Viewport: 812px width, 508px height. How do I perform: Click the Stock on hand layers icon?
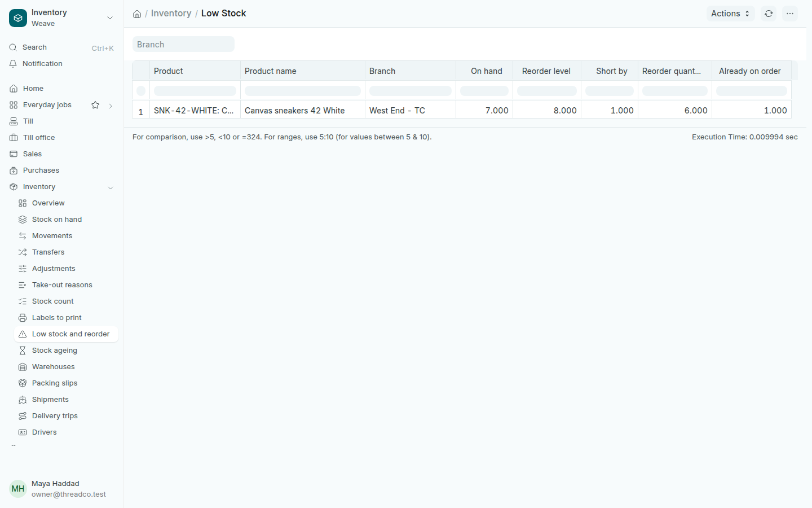pos(23,220)
